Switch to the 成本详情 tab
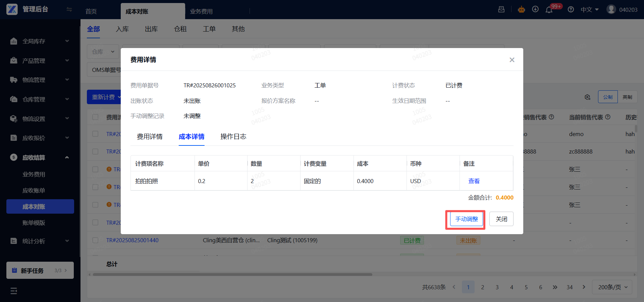The width and height of the screenshot is (644, 302). [192, 136]
